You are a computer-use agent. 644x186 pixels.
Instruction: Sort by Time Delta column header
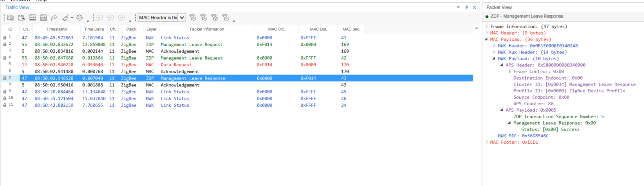[x=94, y=29]
